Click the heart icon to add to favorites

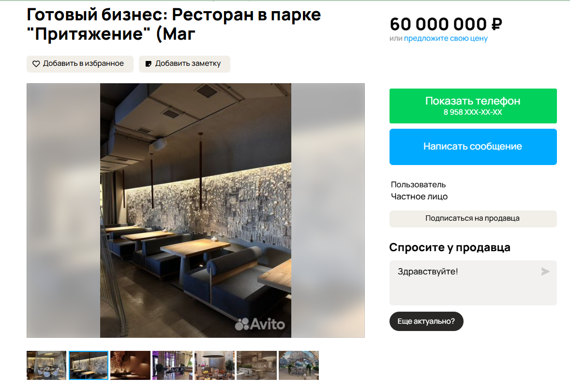(x=36, y=64)
